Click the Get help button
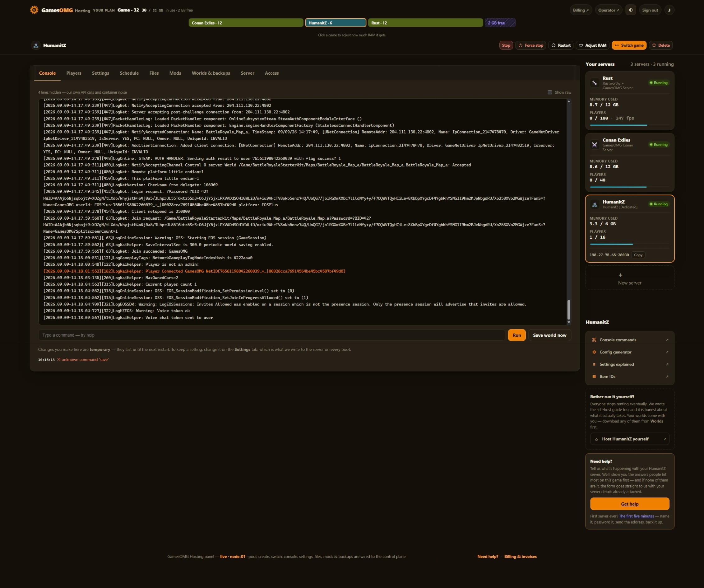 (630, 504)
